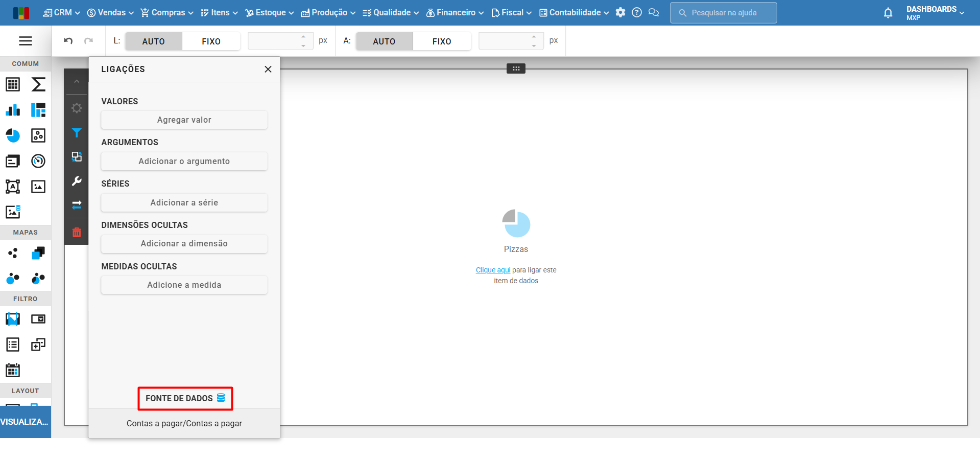Set height (A) mode to AUTO
Viewport: 980px width, 459px height.
tap(384, 41)
